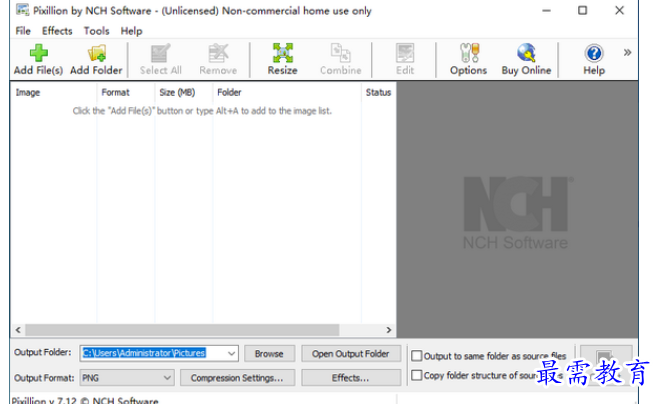This screenshot has width=658, height=404.
Task: Expand the Output Folder dropdown arrow
Action: [x=231, y=353]
